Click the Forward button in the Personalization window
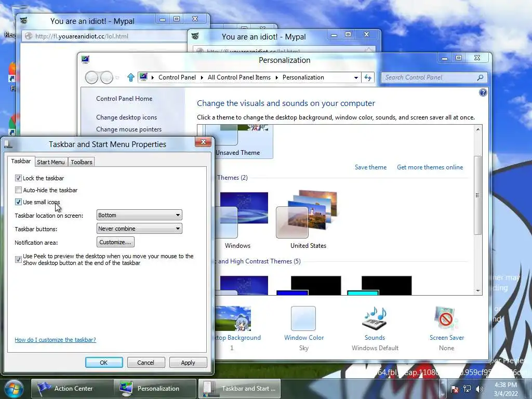This screenshot has width=532, height=399. (x=107, y=78)
